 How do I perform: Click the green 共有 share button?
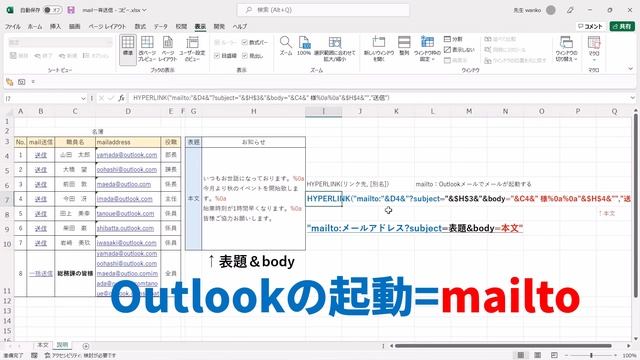coord(622,27)
